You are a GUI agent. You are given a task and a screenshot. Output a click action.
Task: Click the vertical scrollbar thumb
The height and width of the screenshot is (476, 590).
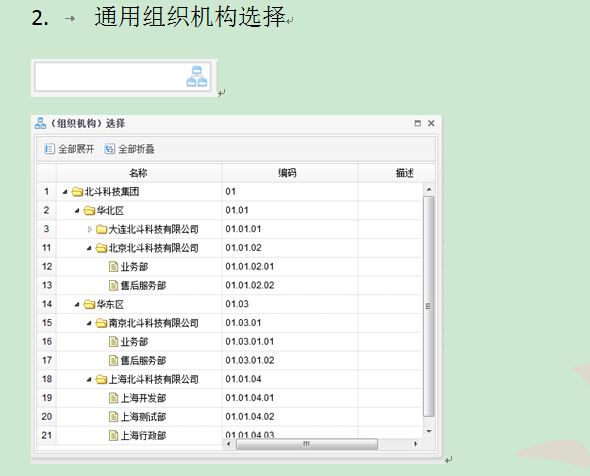pyautogui.click(x=429, y=306)
